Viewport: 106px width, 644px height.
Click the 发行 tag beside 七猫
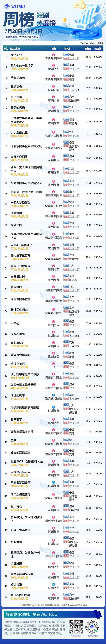pyautogui.click(x=66, y=54)
